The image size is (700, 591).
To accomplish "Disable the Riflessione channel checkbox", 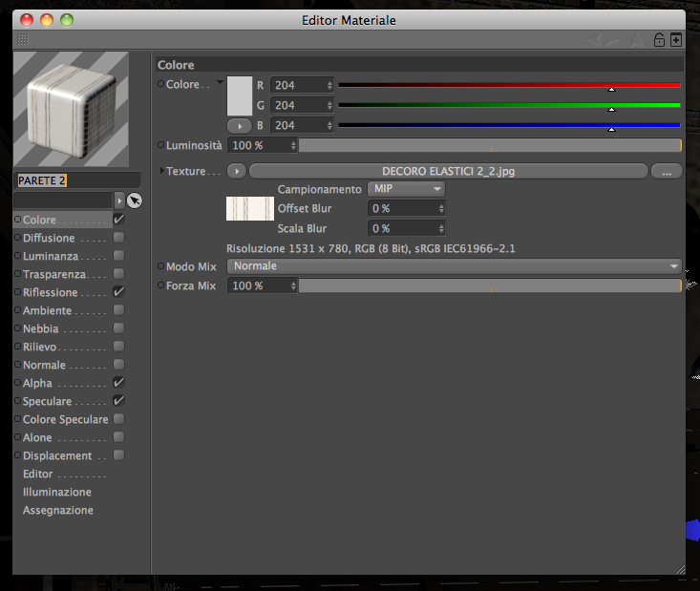I will pos(118,292).
